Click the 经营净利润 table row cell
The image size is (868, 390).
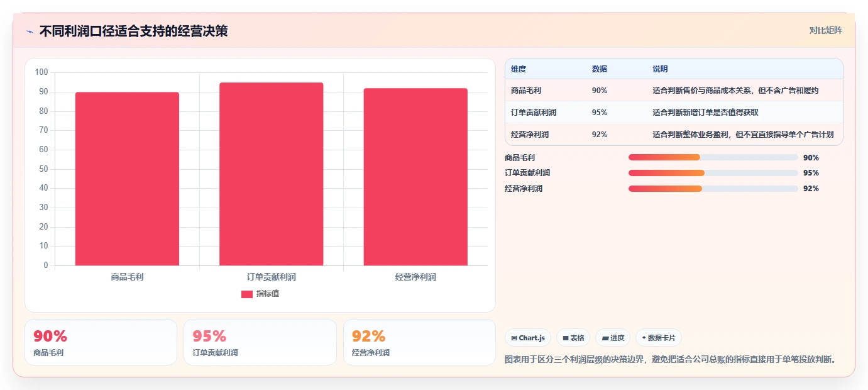(x=530, y=135)
